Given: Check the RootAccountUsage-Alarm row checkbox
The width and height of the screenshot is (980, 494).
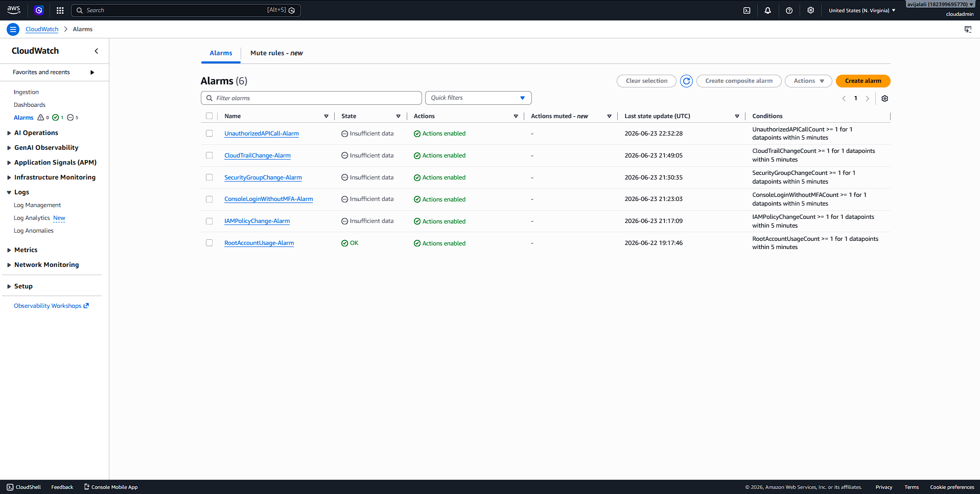Looking at the screenshot, I should click(209, 243).
